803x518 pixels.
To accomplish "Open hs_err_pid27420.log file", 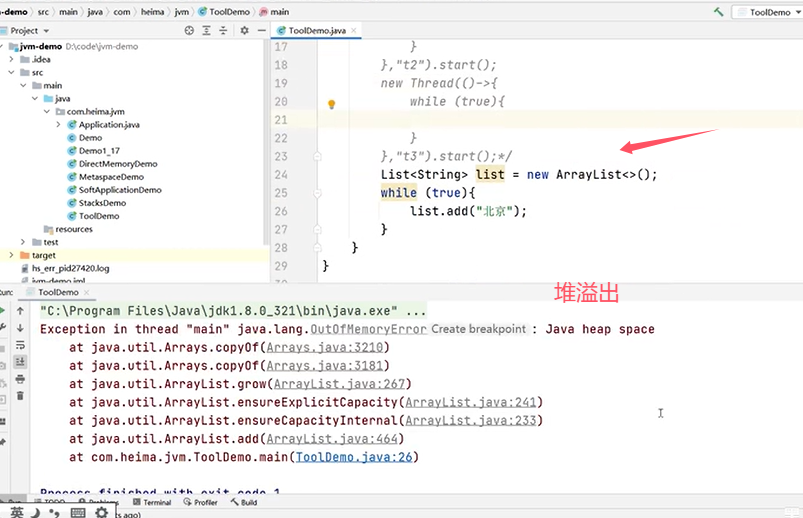I will tap(70, 268).
